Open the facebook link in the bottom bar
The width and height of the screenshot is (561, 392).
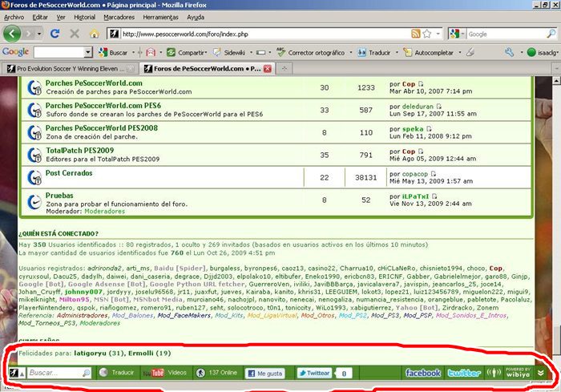pos(423,373)
